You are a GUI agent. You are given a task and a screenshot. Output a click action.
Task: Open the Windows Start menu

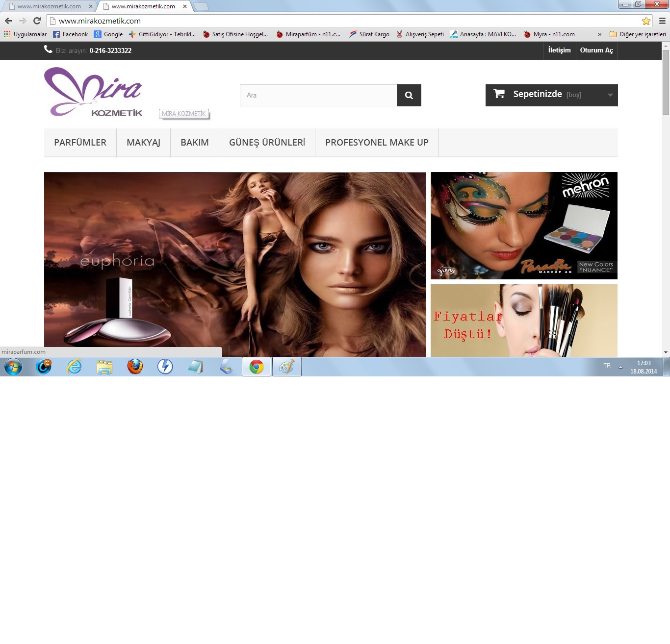point(13,367)
